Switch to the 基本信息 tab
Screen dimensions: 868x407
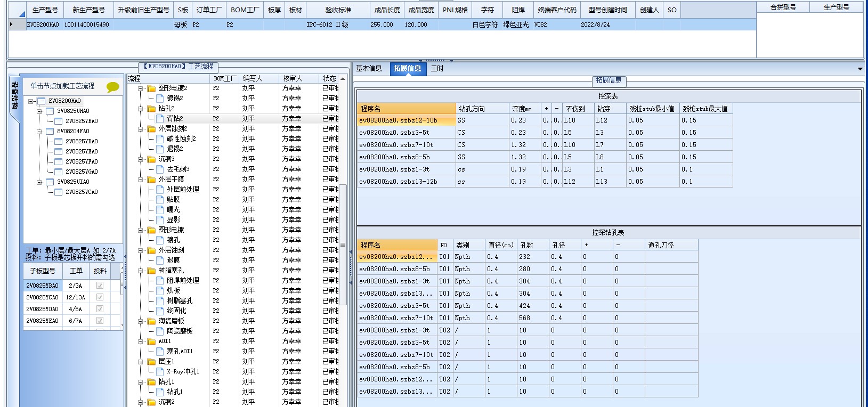click(369, 69)
